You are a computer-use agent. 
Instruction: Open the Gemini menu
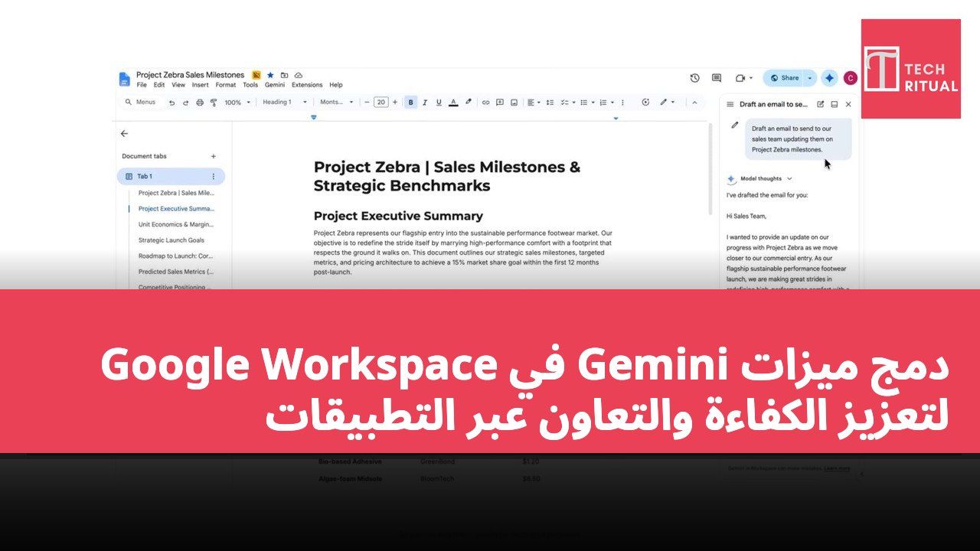pos(275,85)
